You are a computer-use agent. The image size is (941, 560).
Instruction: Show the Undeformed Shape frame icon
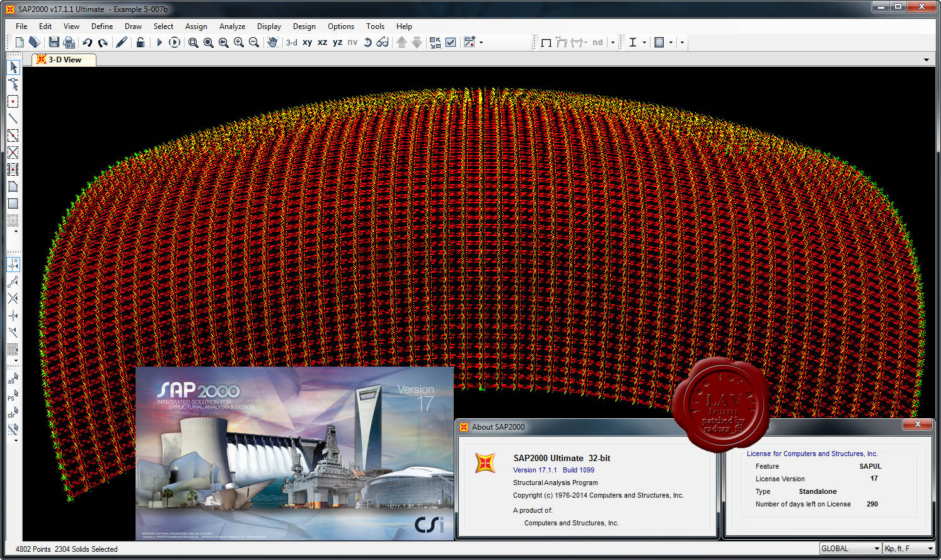click(546, 42)
